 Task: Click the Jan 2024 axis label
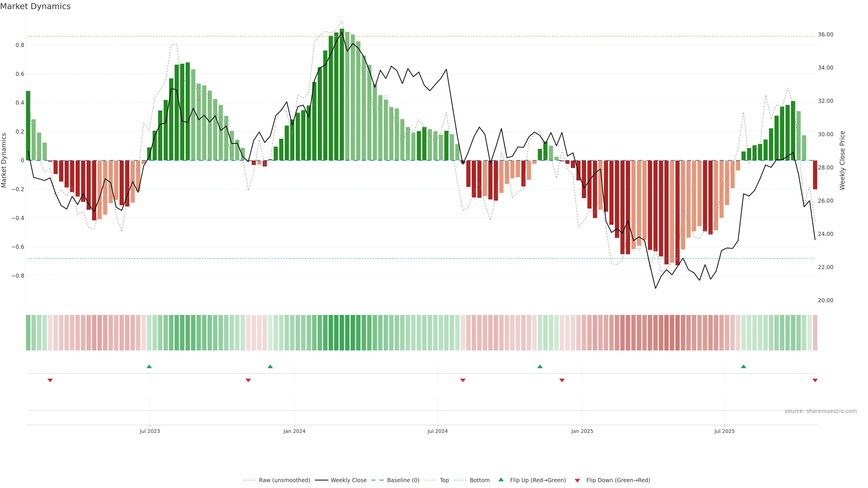[294, 431]
